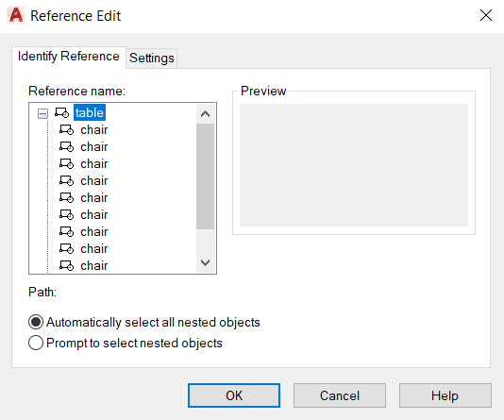This screenshot has height=420, width=504.
Task: Click the AutoCAD logo in title bar
Action: (x=16, y=15)
